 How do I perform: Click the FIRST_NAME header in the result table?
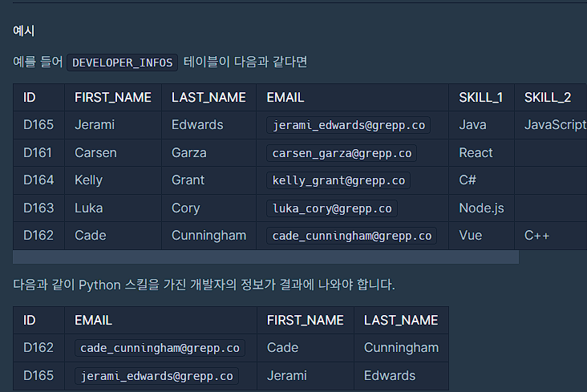[x=305, y=321]
